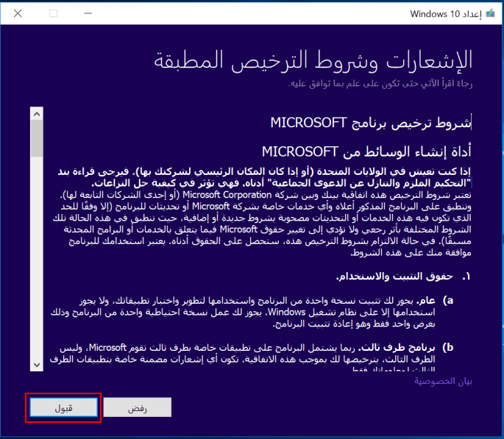Screen dimensions: 504x439
Task: Click the scrollbar track below the thumb
Action: click(x=37, y=257)
